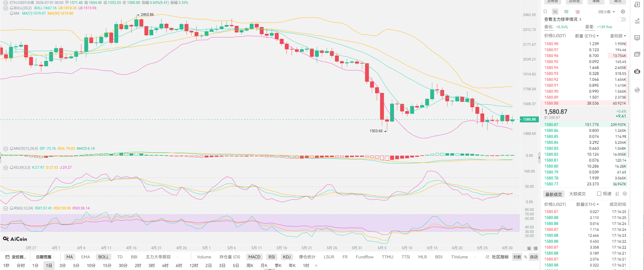Click the 1580.88 current price axis tag
644x270 pixels.
coord(529,119)
